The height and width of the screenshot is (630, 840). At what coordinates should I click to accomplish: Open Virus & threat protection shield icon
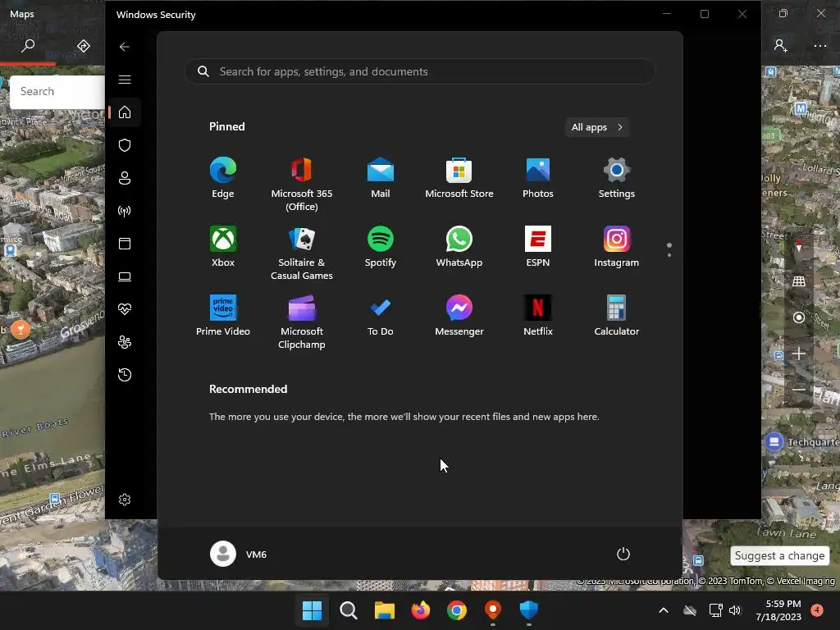click(x=125, y=145)
